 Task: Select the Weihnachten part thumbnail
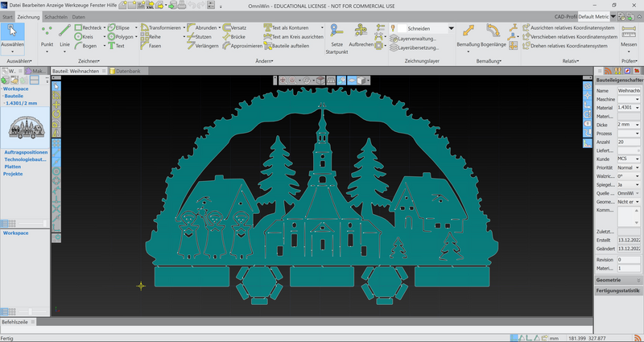25,128
